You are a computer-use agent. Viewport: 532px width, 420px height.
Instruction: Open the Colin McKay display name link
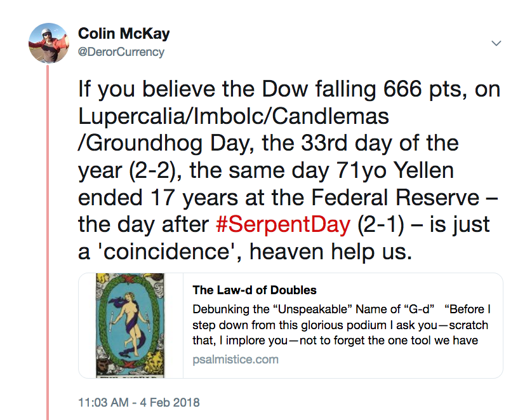pyautogui.click(x=124, y=34)
